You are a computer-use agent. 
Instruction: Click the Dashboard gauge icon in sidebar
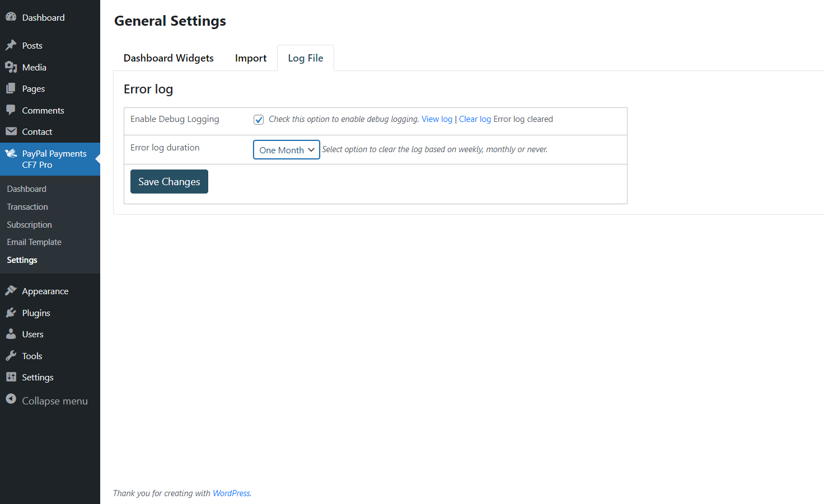point(11,17)
